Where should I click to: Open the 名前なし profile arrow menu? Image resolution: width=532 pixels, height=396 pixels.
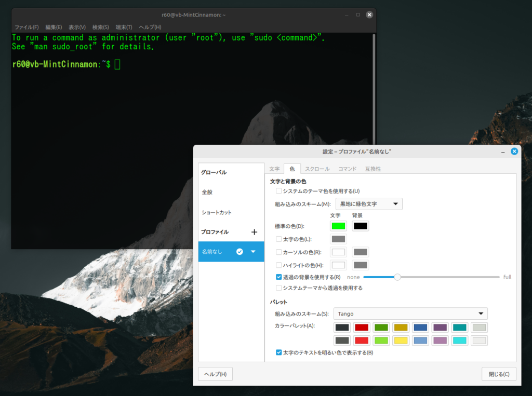tap(253, 252)
